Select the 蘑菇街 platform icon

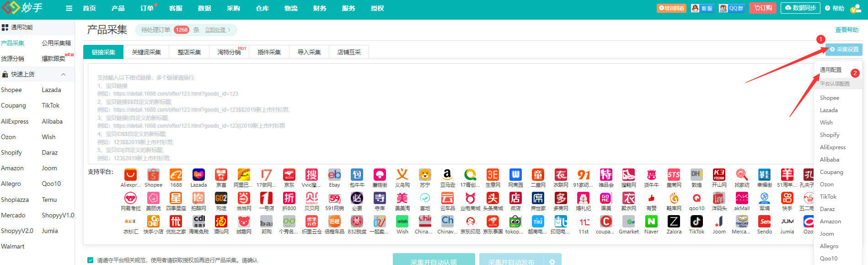point(380,175)
